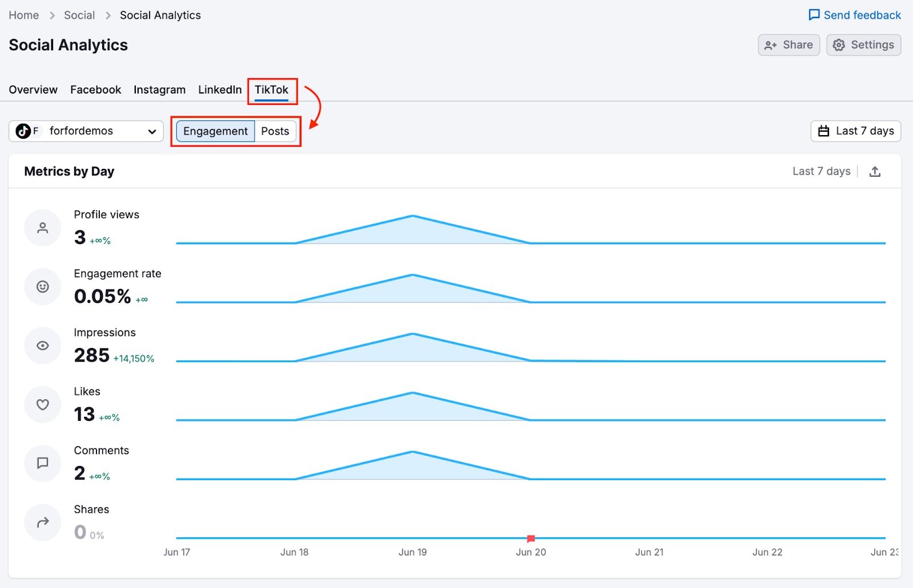This screenshot has width=913, height=588.
Task: Switch to the Posts view
Action: (276, 131)
